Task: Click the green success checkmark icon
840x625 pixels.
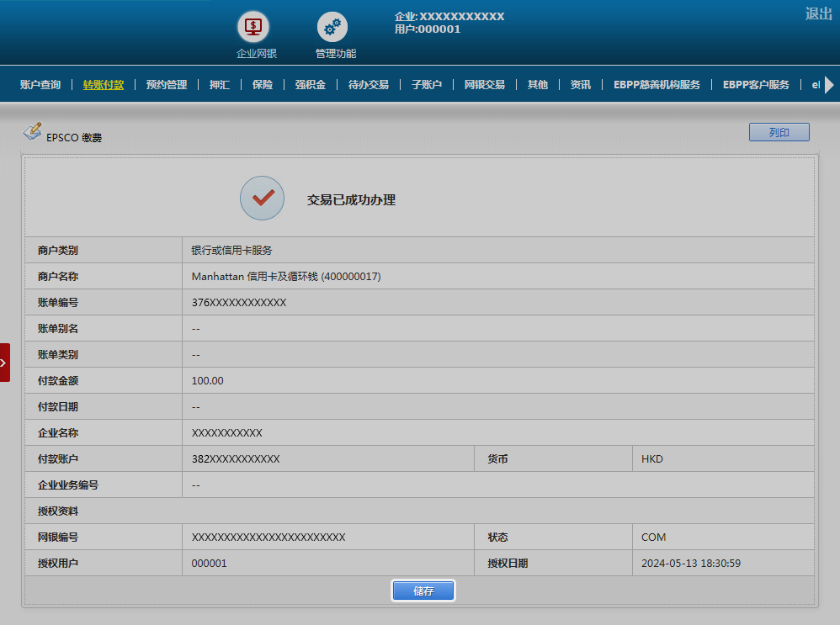Action: pos(262,199)
